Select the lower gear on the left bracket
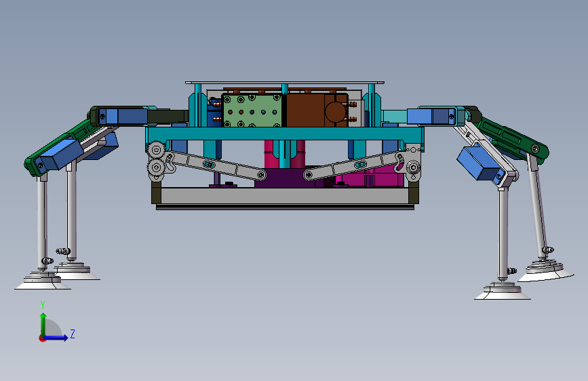 [157, 167]
